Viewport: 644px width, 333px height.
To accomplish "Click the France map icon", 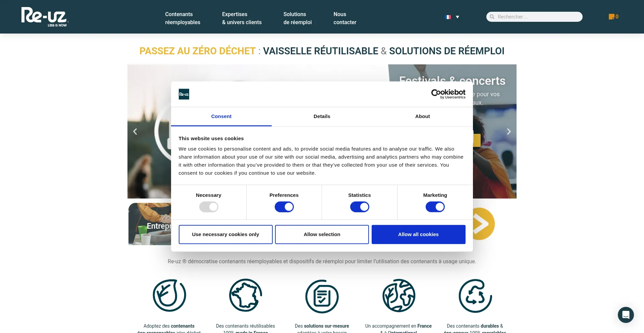I will [246, 296].
